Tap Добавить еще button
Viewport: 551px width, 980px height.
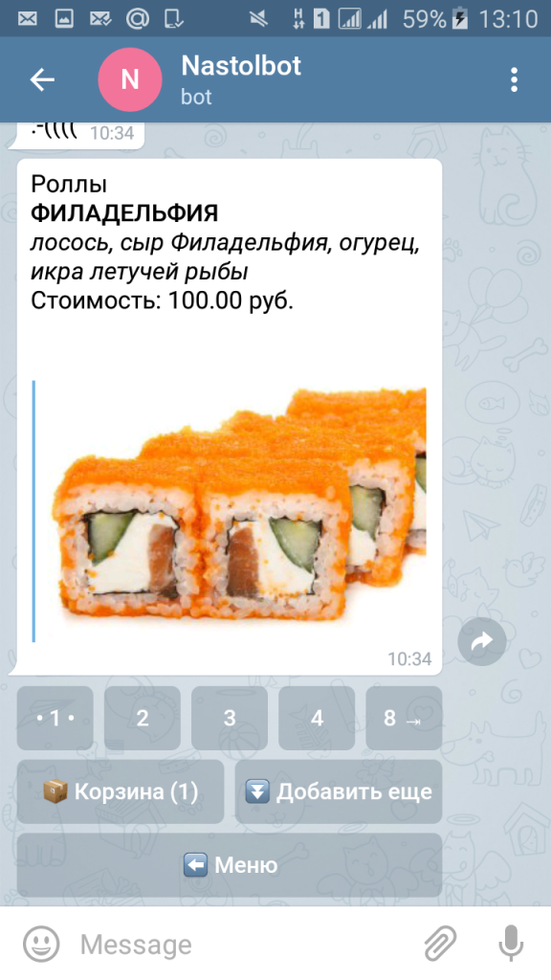(x=339, y=791)
